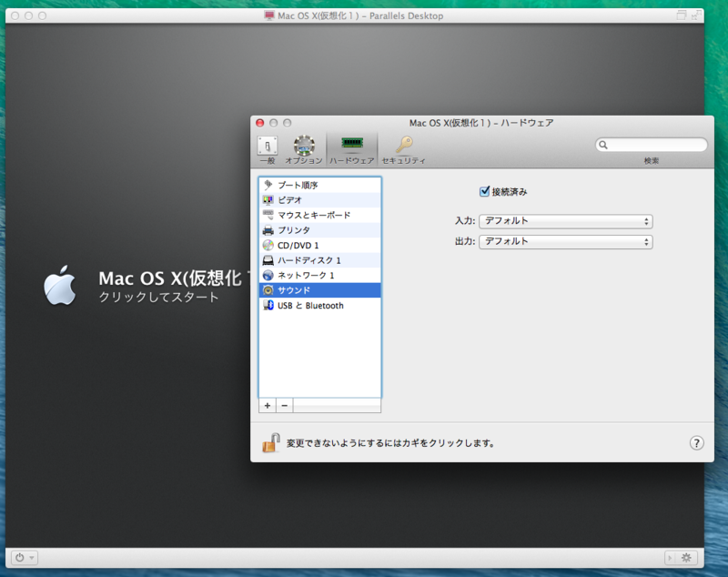Select ネットワーク 1 in hardware list
This screenshot has width=728, height=577.
point(320,275)
